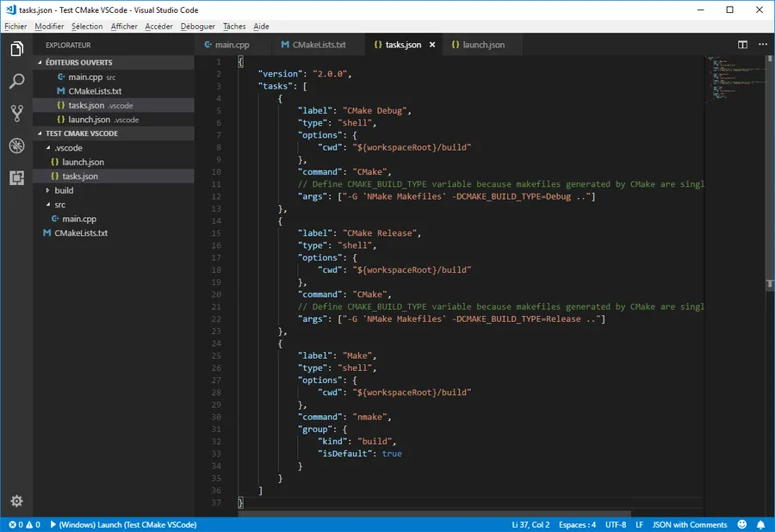
Task: Open the Explorer view in activity bar
Action: point(17,49)
